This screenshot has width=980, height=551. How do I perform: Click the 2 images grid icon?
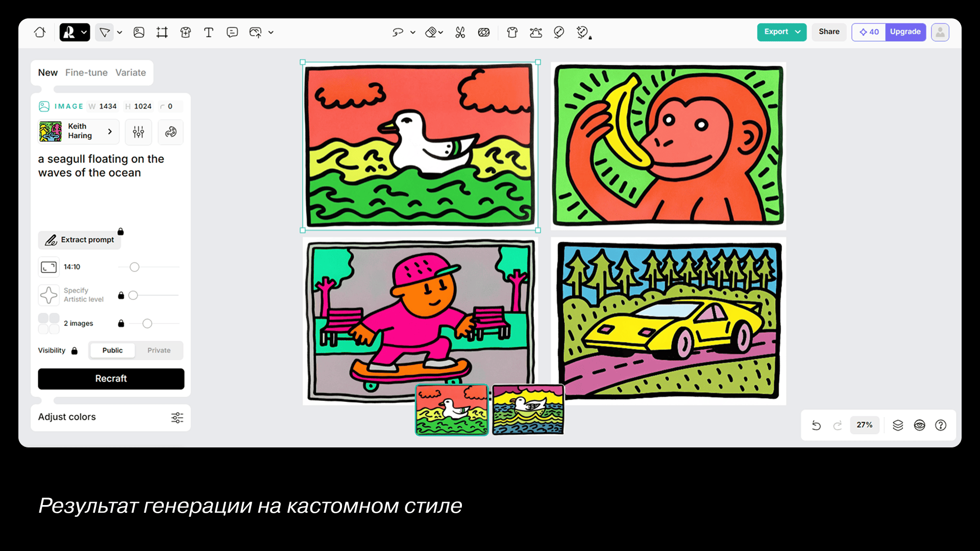pos(48,323)
